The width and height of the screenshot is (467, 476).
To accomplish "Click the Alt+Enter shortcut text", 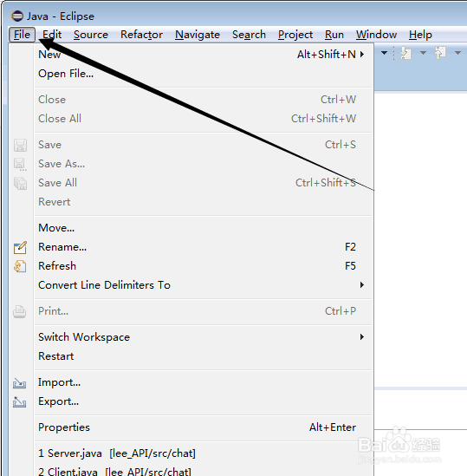I will click(x=333, y=427).
